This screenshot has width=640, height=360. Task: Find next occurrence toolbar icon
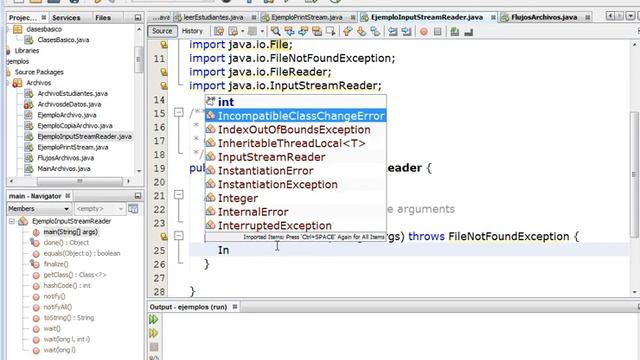[x=303, y=31]
